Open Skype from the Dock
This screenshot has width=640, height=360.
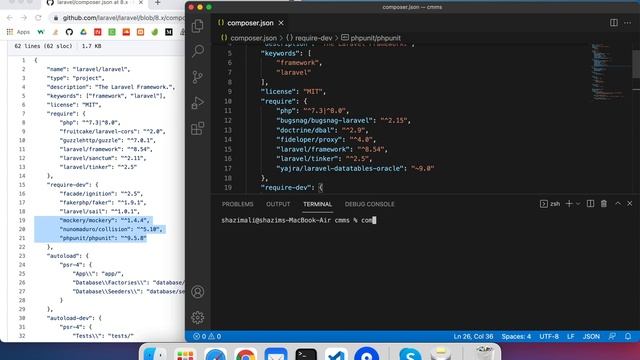(x=410, y=354)
